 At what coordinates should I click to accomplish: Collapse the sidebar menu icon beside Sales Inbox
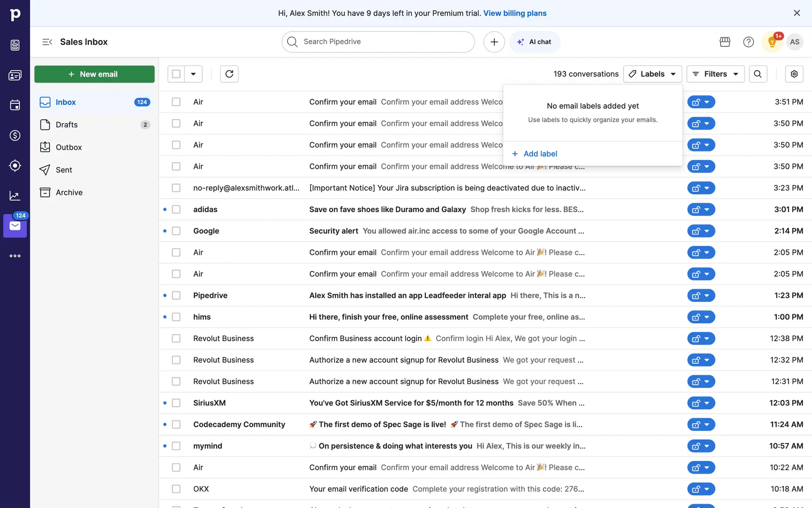(47, 42)
